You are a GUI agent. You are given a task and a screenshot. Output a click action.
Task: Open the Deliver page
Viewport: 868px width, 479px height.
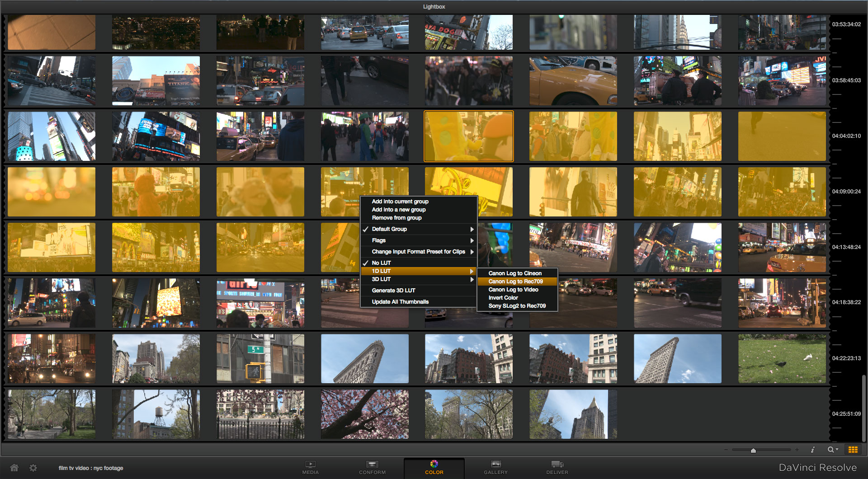point(557,468)
